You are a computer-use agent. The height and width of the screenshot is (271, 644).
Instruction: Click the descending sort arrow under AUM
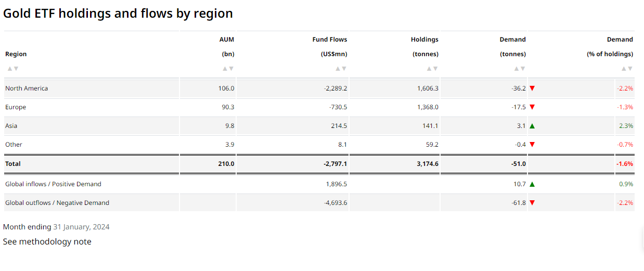pos(231,69)
